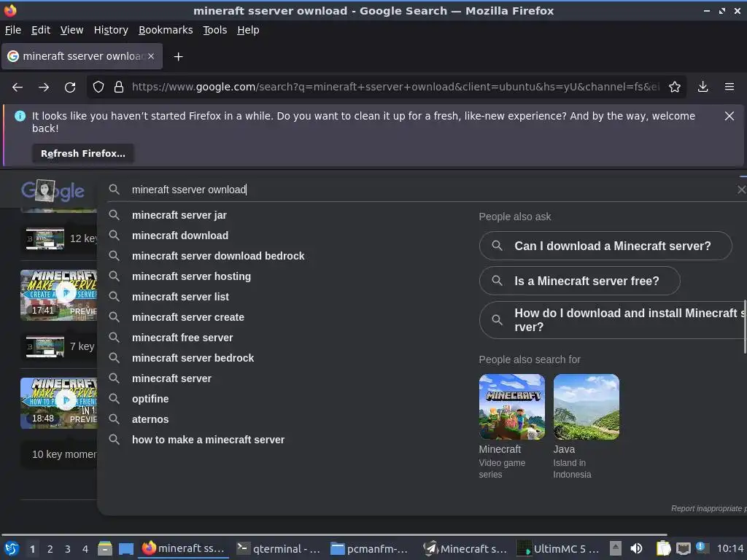Open the Bookmarks menu

pyautogui.click(x=166, y=30)
